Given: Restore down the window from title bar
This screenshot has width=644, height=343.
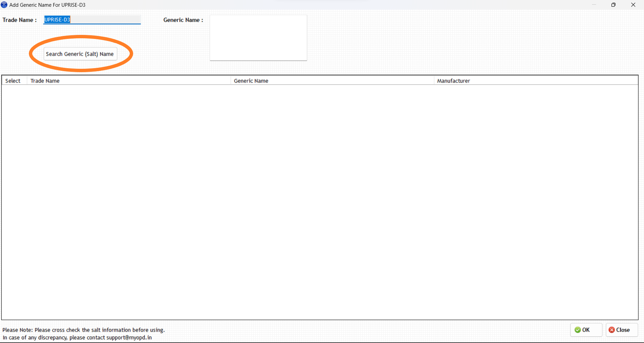Looking at the screenshot, I should click(x=613, y=5).
